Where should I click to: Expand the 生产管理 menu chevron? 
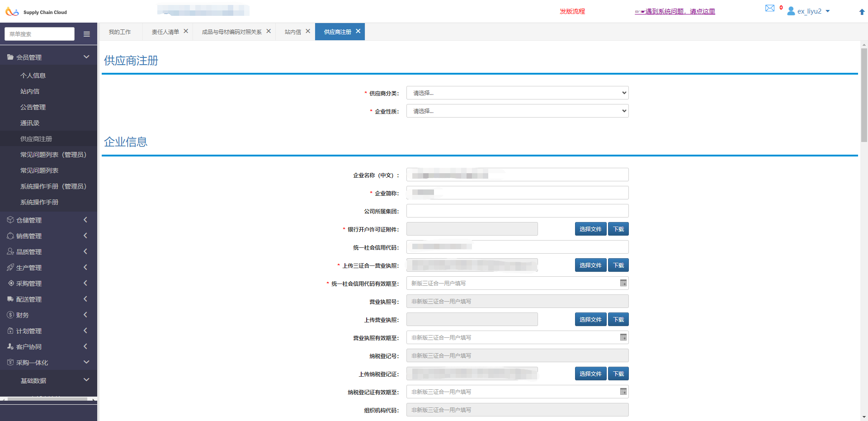pyautogui.click(x=85, y=267)
